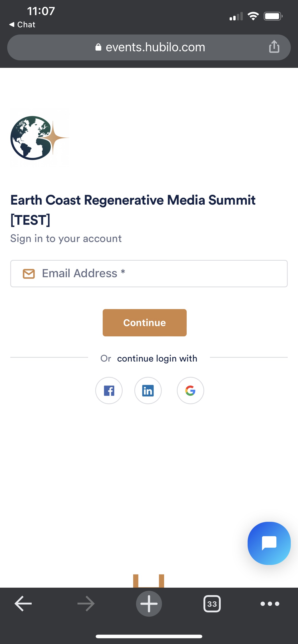Viewport: 298px width, 644px height.
Task: Focus the Email Address input field
Action: point(160,274)
